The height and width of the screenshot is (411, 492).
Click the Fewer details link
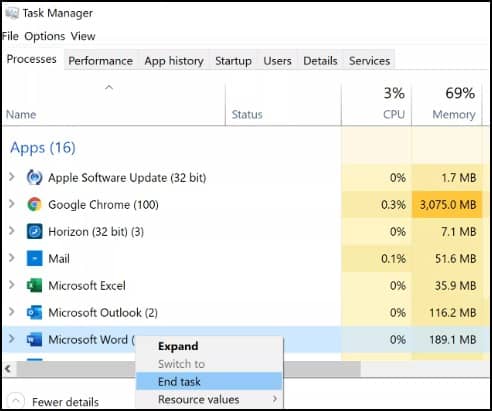65,402
